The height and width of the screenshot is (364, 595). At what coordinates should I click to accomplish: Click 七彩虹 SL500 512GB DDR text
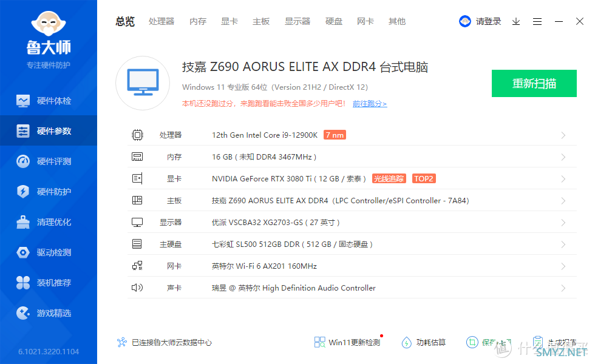[x=292, y=244]
